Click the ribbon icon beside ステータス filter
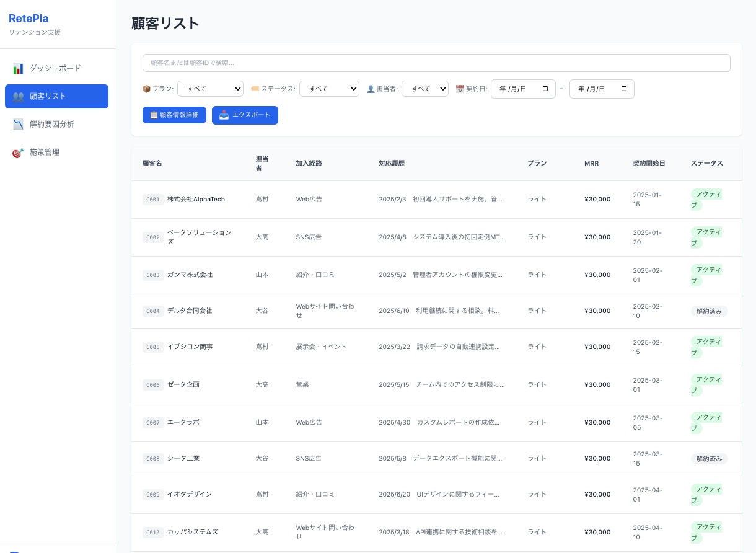This screenshot has width=756, height=553. pos(255,89)
